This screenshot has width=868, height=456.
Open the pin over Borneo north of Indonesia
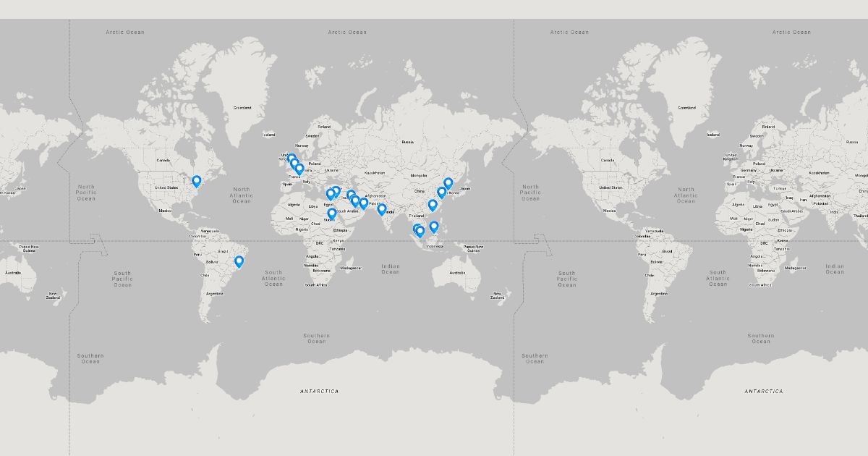point(434,227)
